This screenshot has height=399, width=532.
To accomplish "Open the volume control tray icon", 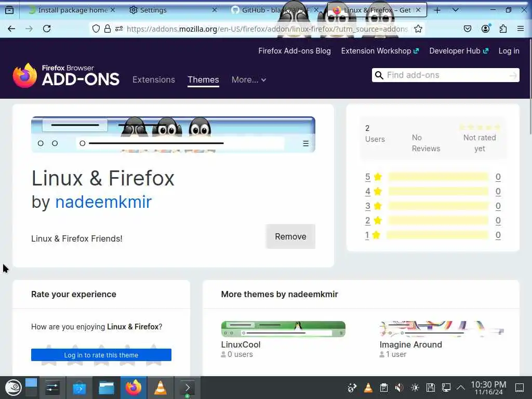I will [400, 388].
